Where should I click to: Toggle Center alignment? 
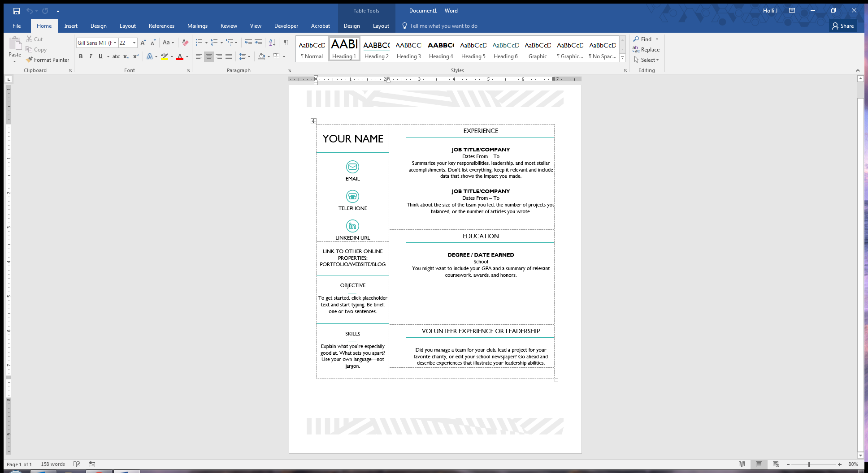tap(208, 56)
